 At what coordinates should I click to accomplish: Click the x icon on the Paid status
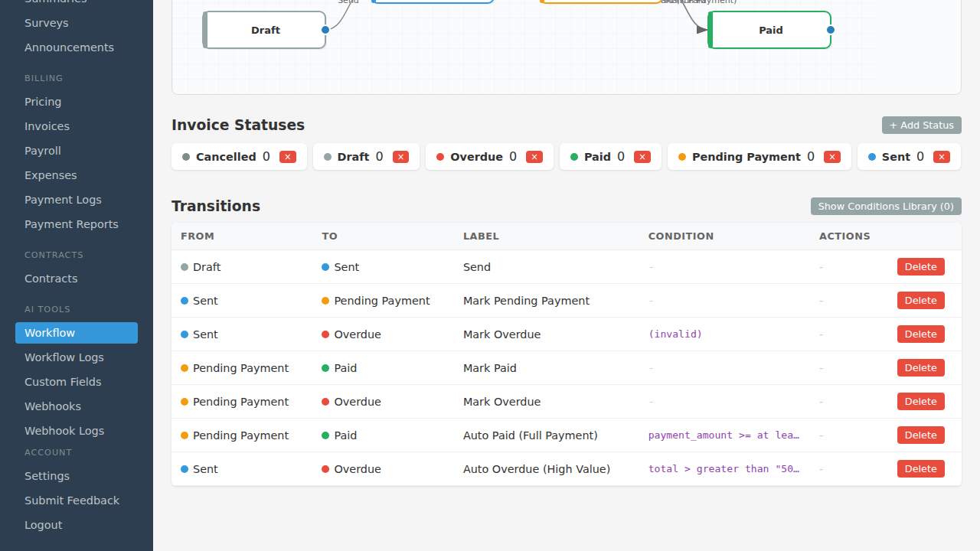click(642, 157)
